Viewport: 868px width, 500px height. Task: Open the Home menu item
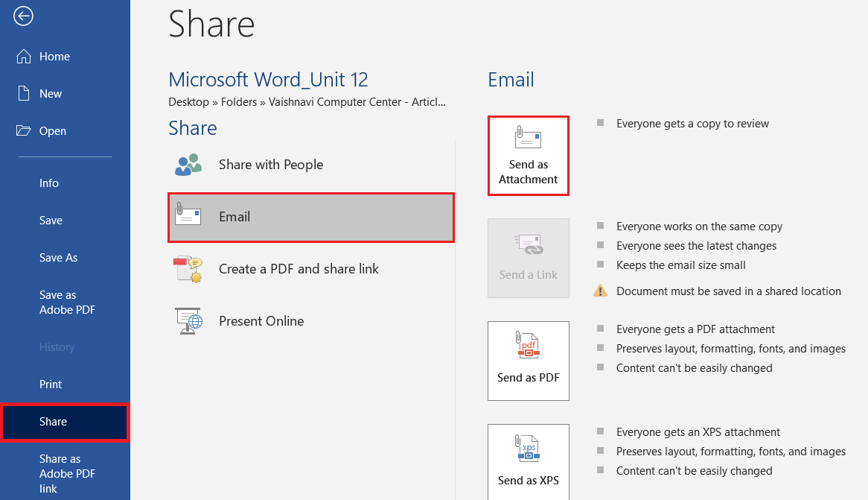tap(65, 57)
